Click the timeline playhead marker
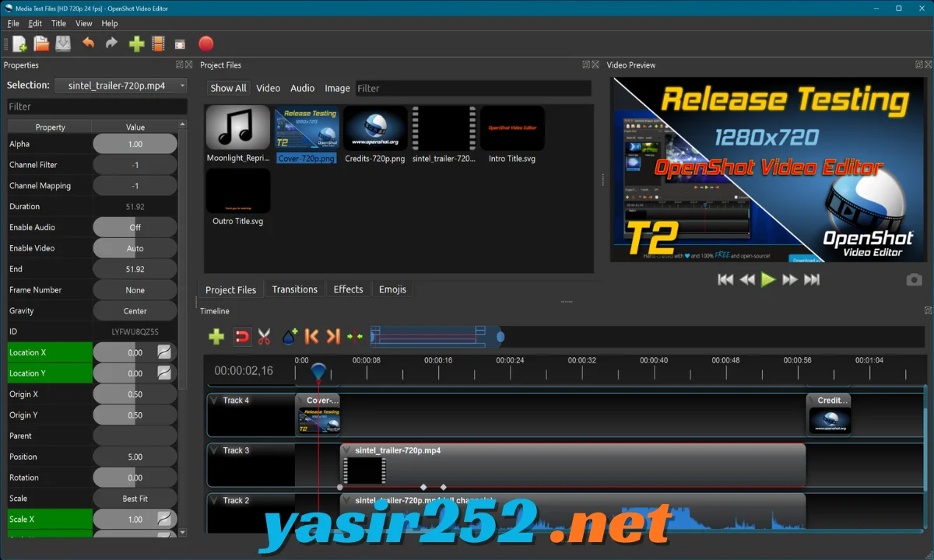Image resolution: width=934 pixels, height=560 pixels. point(318,371)
